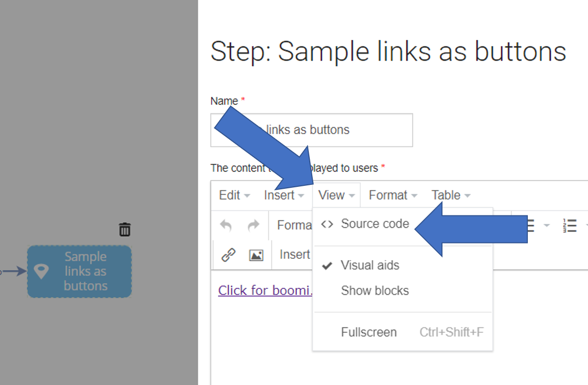
Task: Select the Insert/edit link icon
Action: click(x=227, y=254)
